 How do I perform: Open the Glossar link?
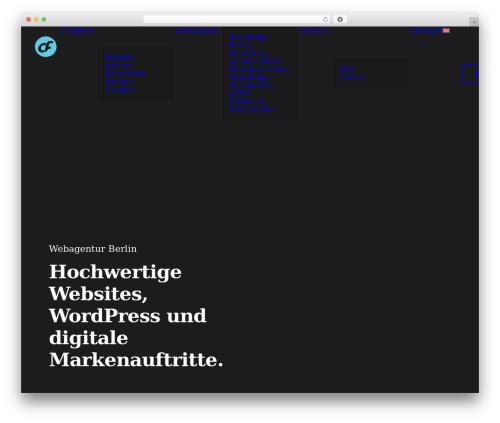(353, 77)
